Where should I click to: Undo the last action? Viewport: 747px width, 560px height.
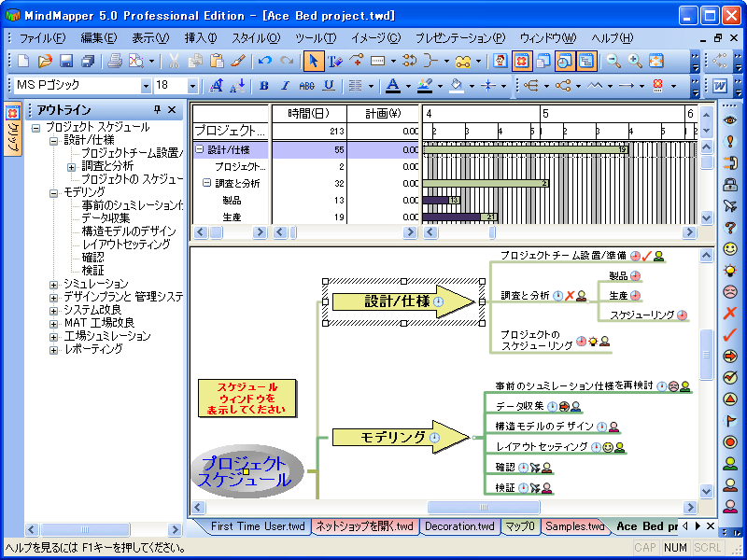click(265, 61)
